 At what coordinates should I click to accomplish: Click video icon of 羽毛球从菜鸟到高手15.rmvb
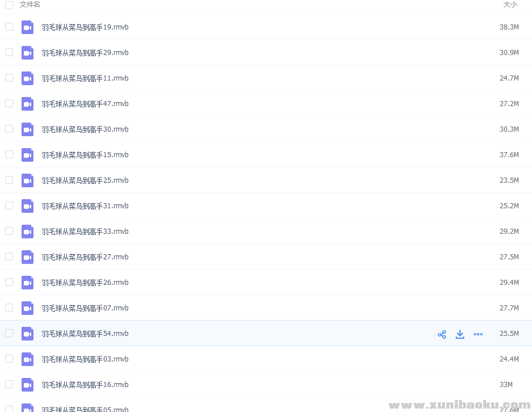pos(27,155)
